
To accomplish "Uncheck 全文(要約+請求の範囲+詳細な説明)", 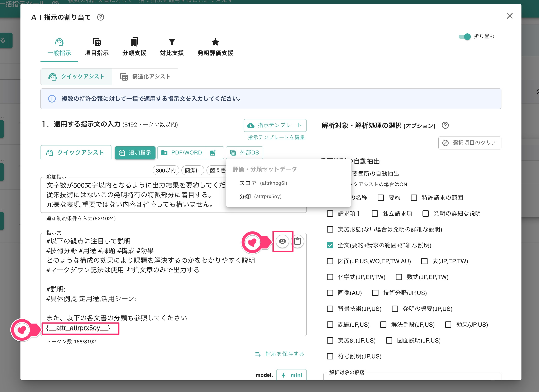I will click(x=330, y=246).
